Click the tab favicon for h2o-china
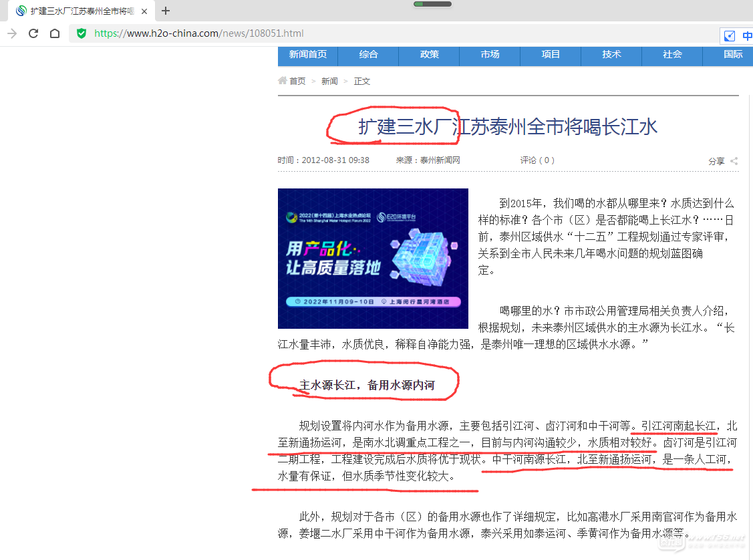753x560 pixels. [21, 11]
